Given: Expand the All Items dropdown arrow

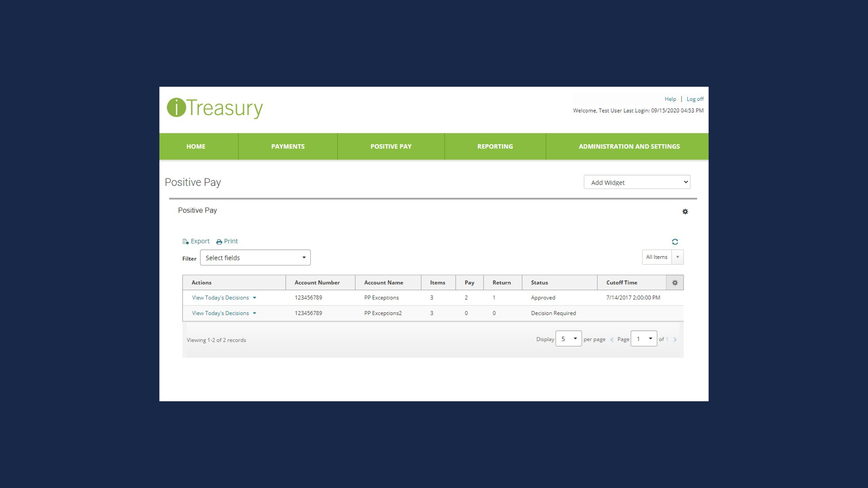Looking at the screenshot, I should pyautogui.click(x=677, y=257).
